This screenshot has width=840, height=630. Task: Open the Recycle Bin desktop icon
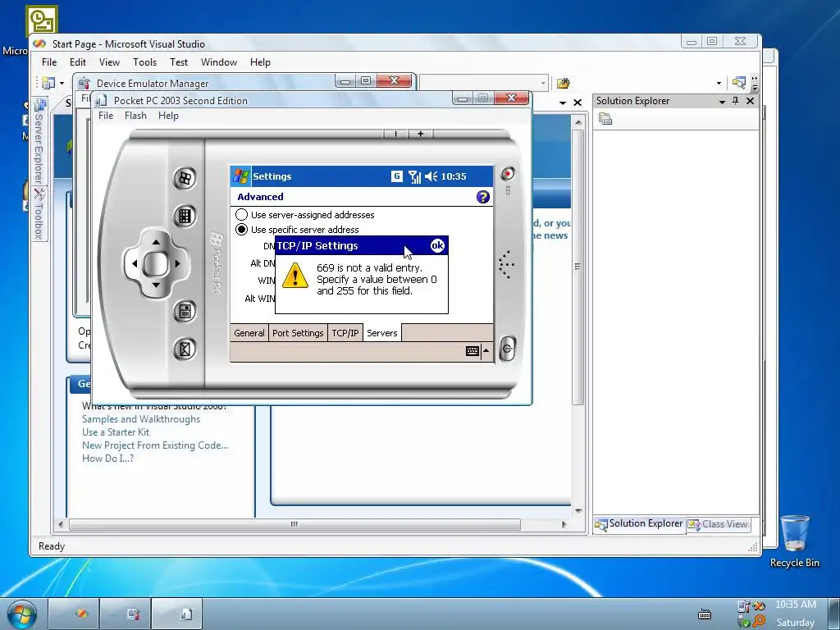(x=794, y=541)
